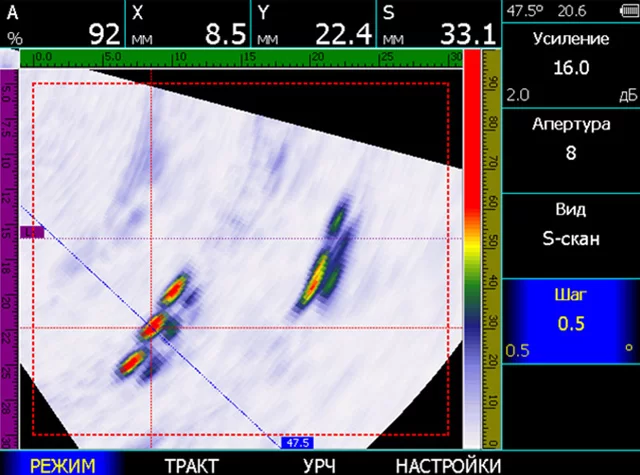Switch to the ТРАКТ menu tab
Viewport: 640px width, 475px height.
pos(192,465)
